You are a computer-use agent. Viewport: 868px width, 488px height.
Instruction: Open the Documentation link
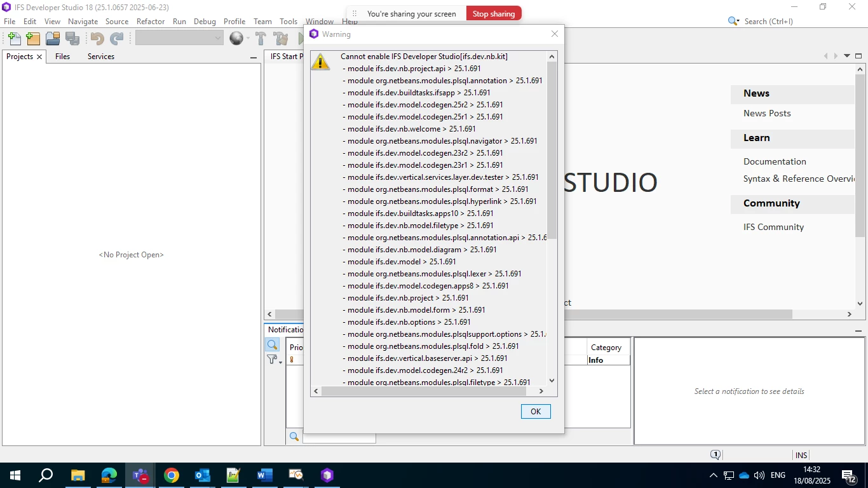775,161
